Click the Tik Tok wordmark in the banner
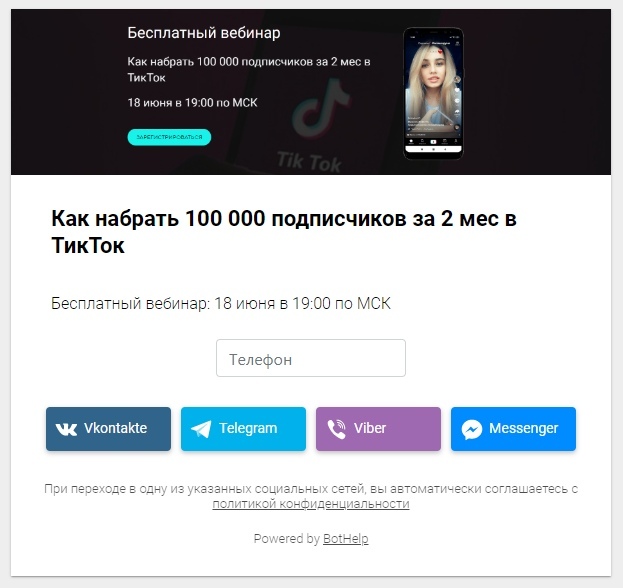Image resolution: width=623 pixels, height=588 pixels. tap(309, 161)
